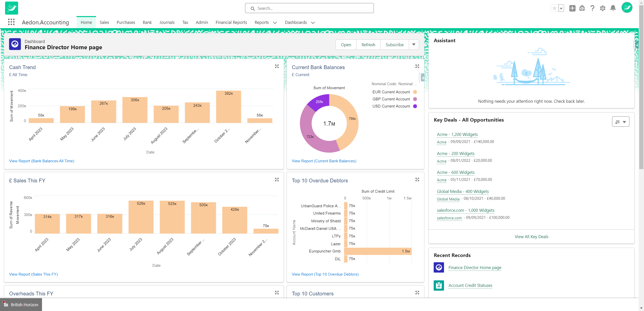Open the favorites list dropdown arrow

[x=561, y=8]
